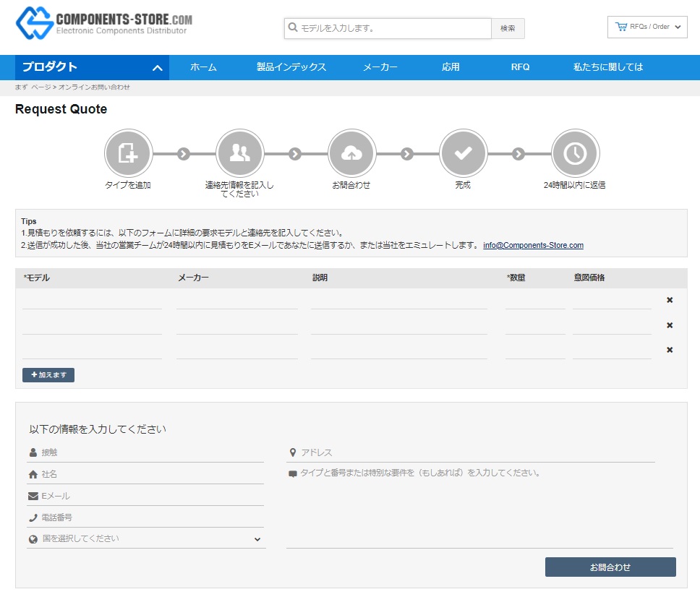Click the 'タイプを追加' step icon
Viewport: 700px width, 597px height.
[x=127, y=153]
